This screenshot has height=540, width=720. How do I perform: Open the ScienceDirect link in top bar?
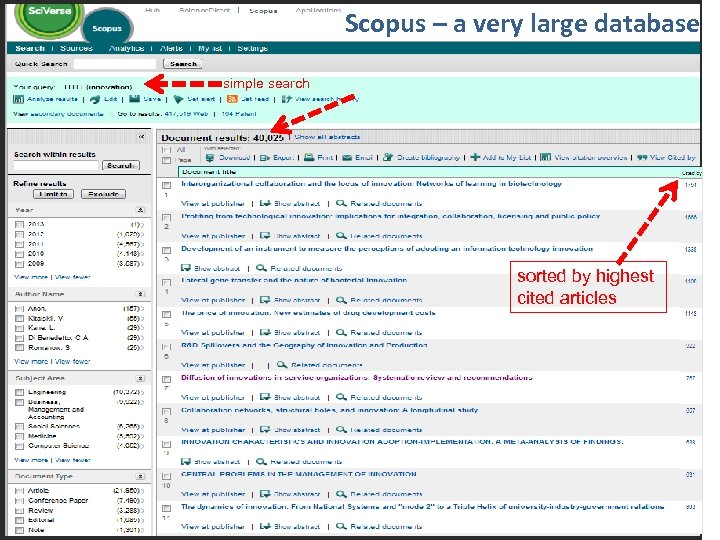[x=204, y=10]
